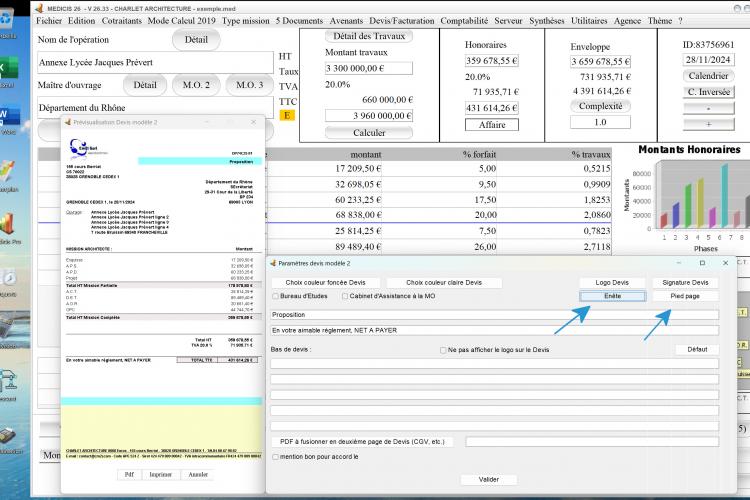Open the Devis/Facturation menu
The width and height of the screenshot is (750, 500).
pyautogui.click(x=402, y=21)
